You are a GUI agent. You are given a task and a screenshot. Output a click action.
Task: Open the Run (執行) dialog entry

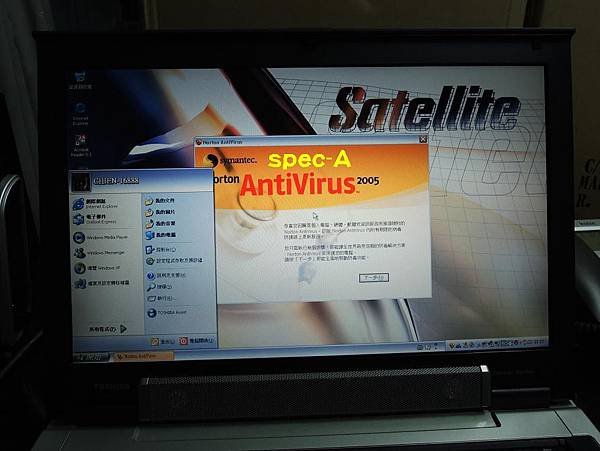click(x=161, y=298)
